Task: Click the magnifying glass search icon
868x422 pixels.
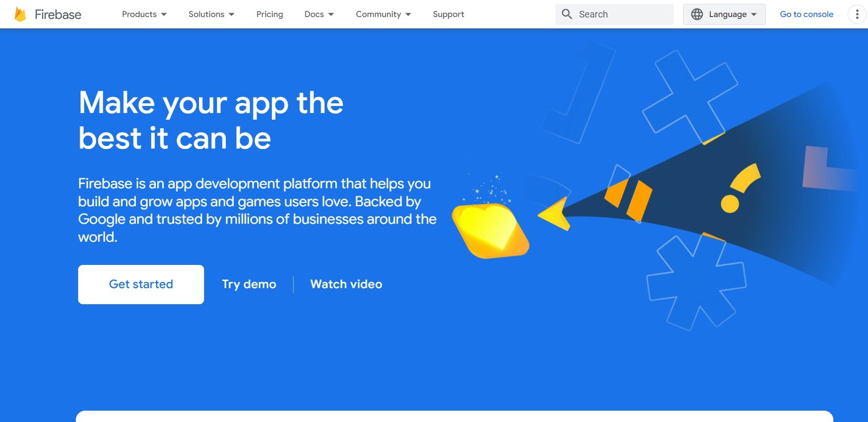Action: click(x=567, y=14)
